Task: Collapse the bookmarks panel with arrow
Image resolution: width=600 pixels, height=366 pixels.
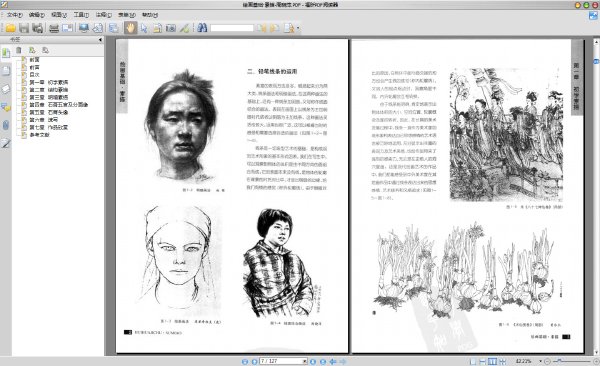Action: click(100, 39)
